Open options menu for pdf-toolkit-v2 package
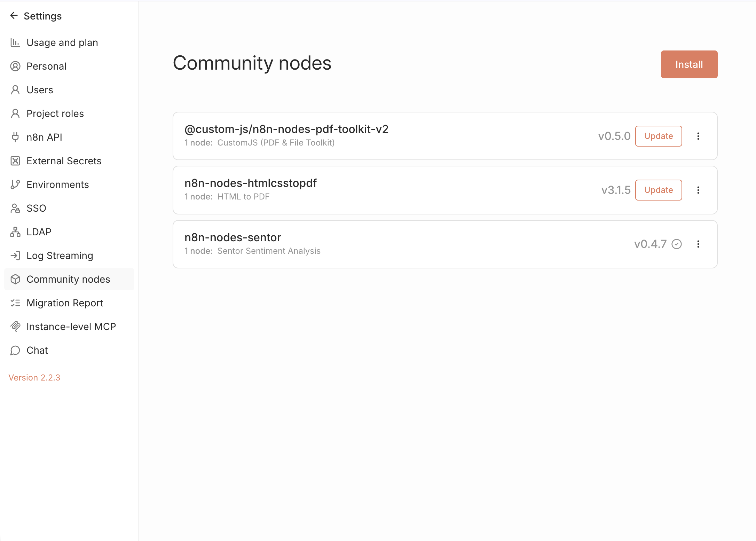 pyautogui.click(x=698, y=136)
